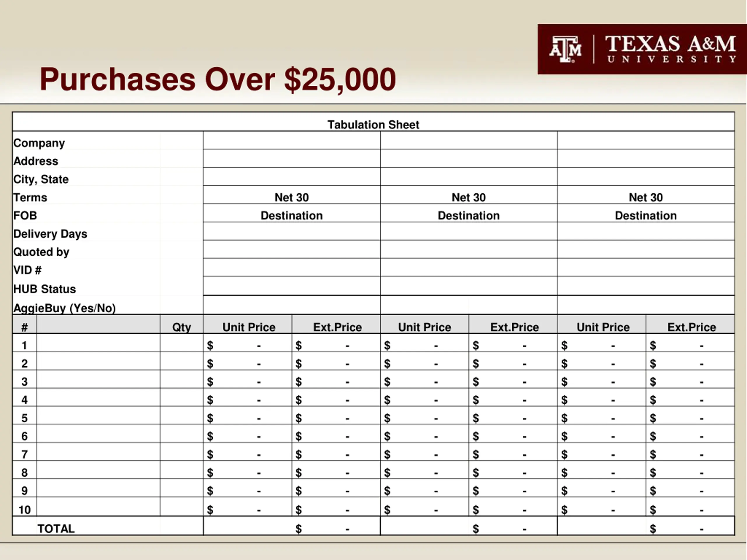Click first vendor's Net 30 terms cell
The width and height of the screenshot is (747, 560).
[x=292, y=195]
